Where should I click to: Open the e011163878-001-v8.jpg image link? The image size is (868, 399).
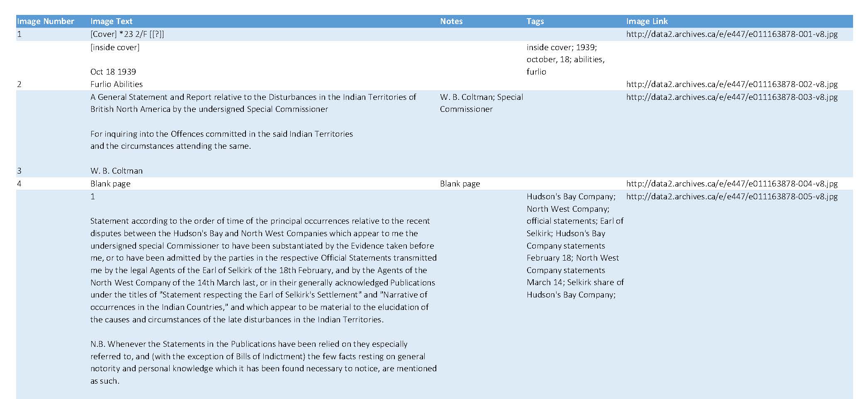pos(732,34)
